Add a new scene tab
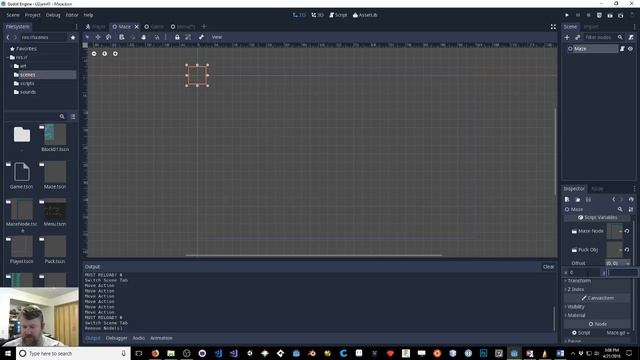Image resolution: width=640 pixels, height=360 pixels. click(204, 27)
